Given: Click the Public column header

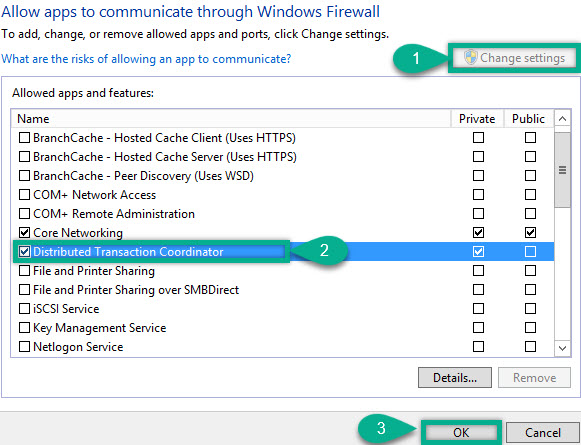Looking at the screenshot, I should [529, 119].
